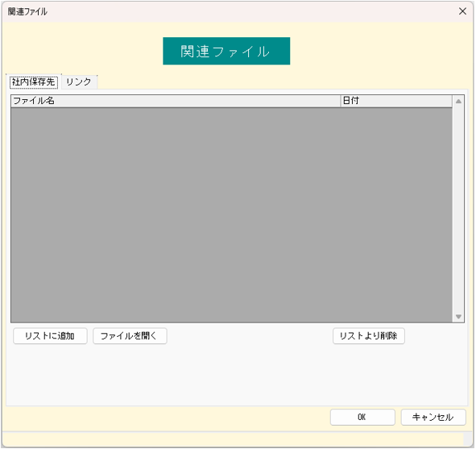Confirm with the OK button
The width and height of the screenshot is (476, 449).
click(362, 418)
